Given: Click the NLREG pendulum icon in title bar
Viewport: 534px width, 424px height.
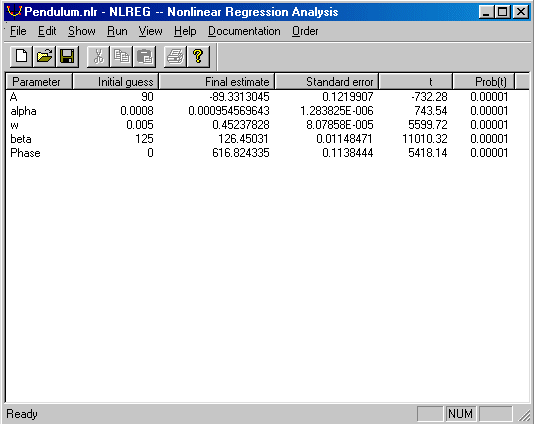Looking at the screenshot, I should (14, 12).
